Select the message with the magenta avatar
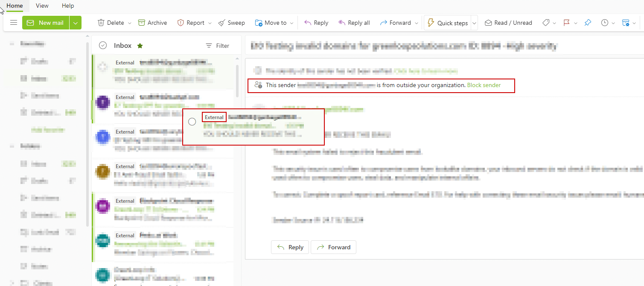Screen dimensions: 644x286 click(103, 206)
